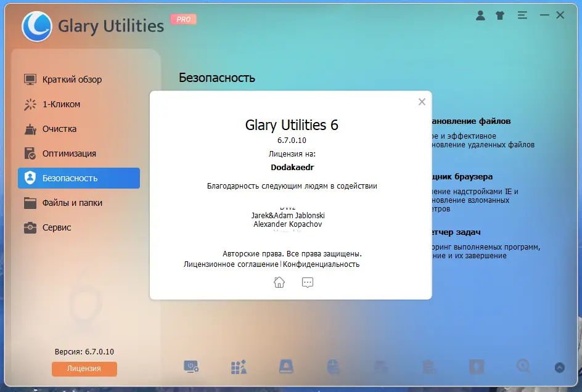Open the magnifier search dock icon

[523, 367]
